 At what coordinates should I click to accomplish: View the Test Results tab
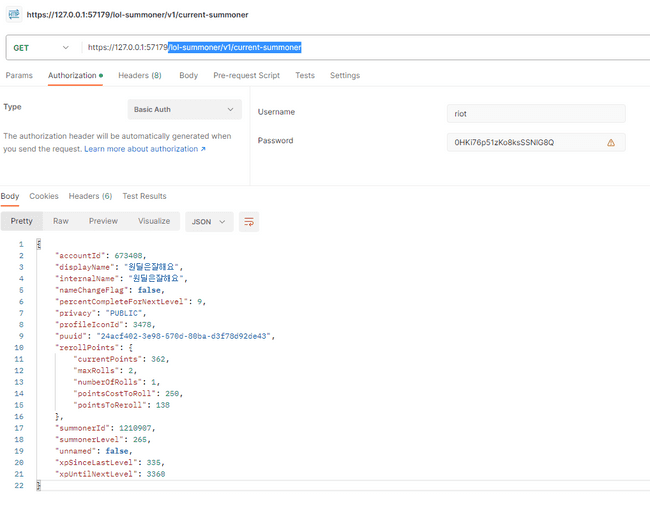144,196
